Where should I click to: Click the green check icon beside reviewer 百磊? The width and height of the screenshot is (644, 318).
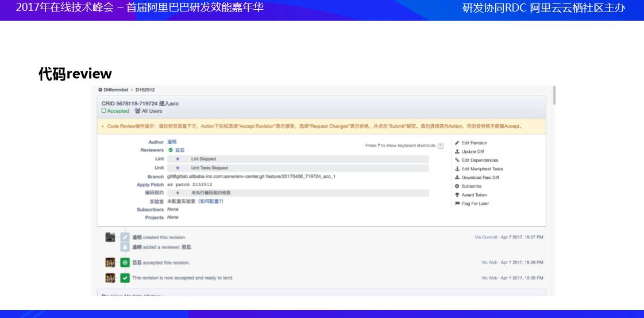tap(171, 150)
